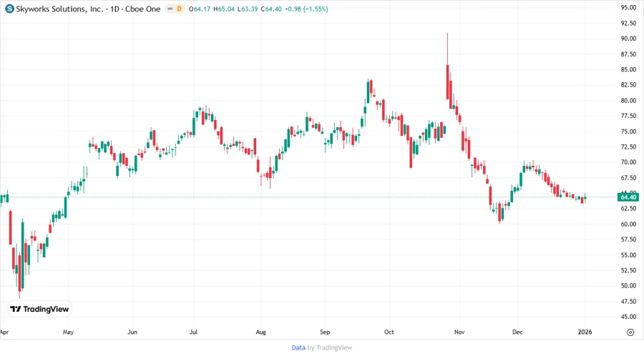Viewport: 644px width, 356px height.
Task: Click the May label on time axis
Action: (68, 332)
